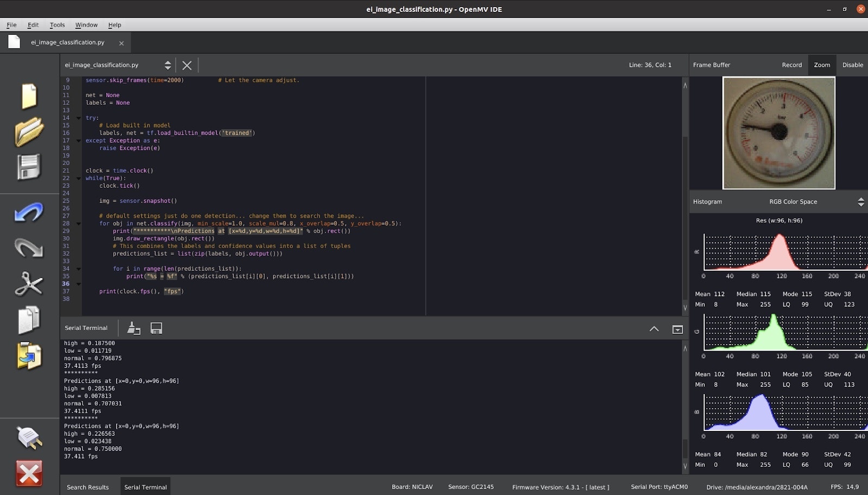Click the red X stop script icon

coord(29,473)
